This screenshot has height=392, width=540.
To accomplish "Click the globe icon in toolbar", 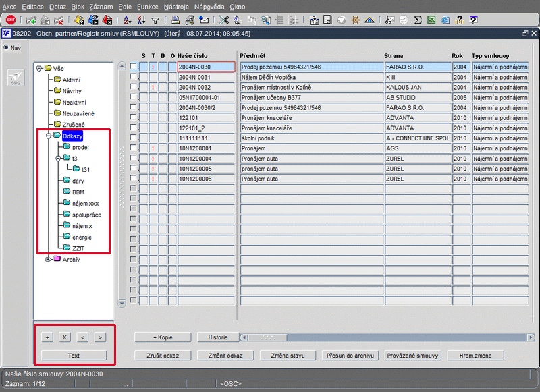I will [x=342, y=20].
